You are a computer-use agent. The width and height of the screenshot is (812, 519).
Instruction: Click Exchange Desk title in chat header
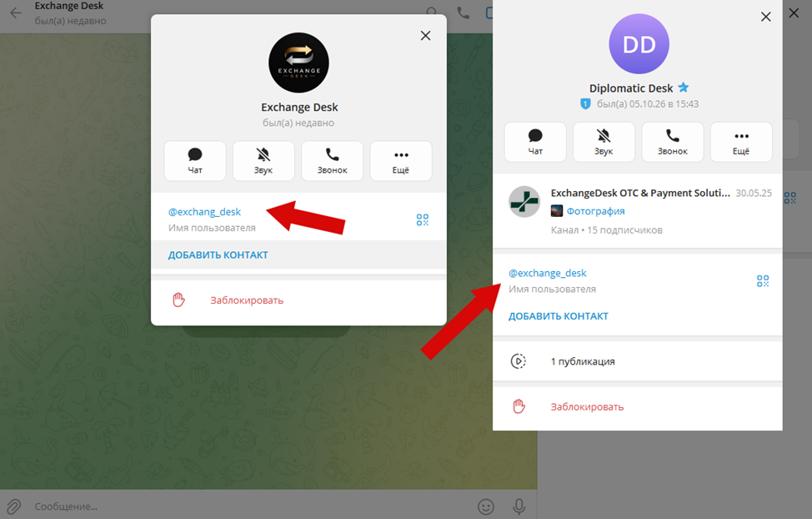coord(69,6)
